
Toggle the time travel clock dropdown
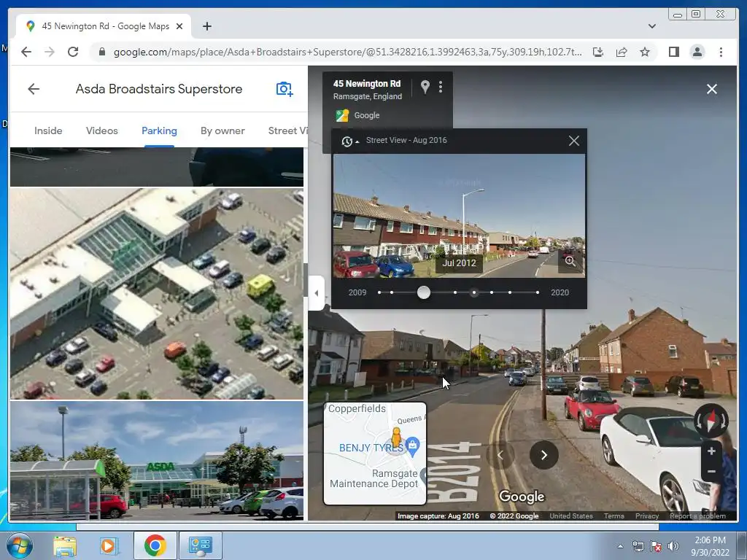coord(349,141)
